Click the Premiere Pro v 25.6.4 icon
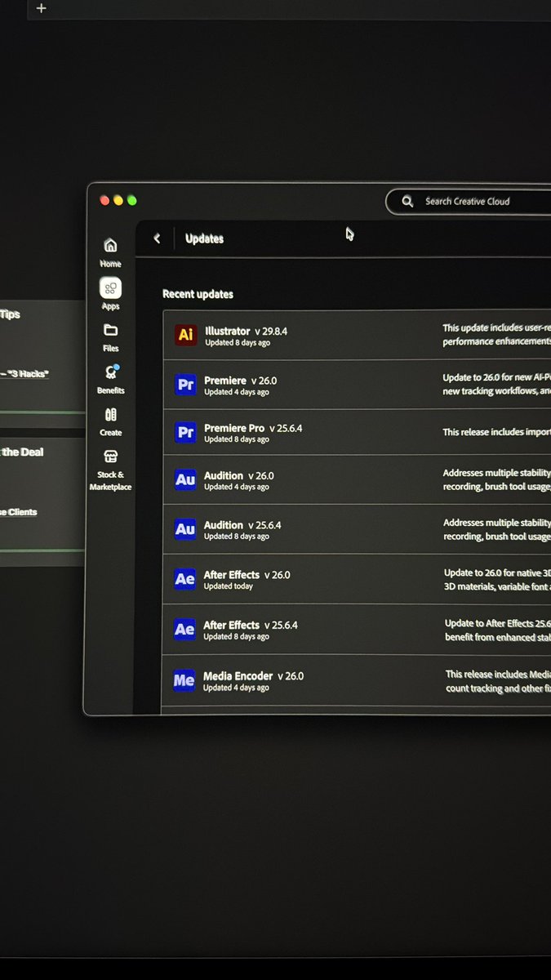The width and height of the screenshot is (551, 980). coord(186,432)
